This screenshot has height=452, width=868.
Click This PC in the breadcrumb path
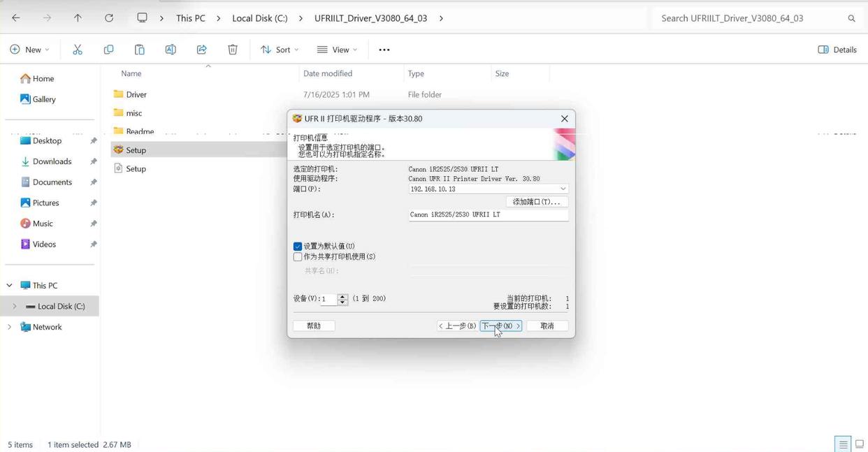pyautogui.click(x=189, y=18)
